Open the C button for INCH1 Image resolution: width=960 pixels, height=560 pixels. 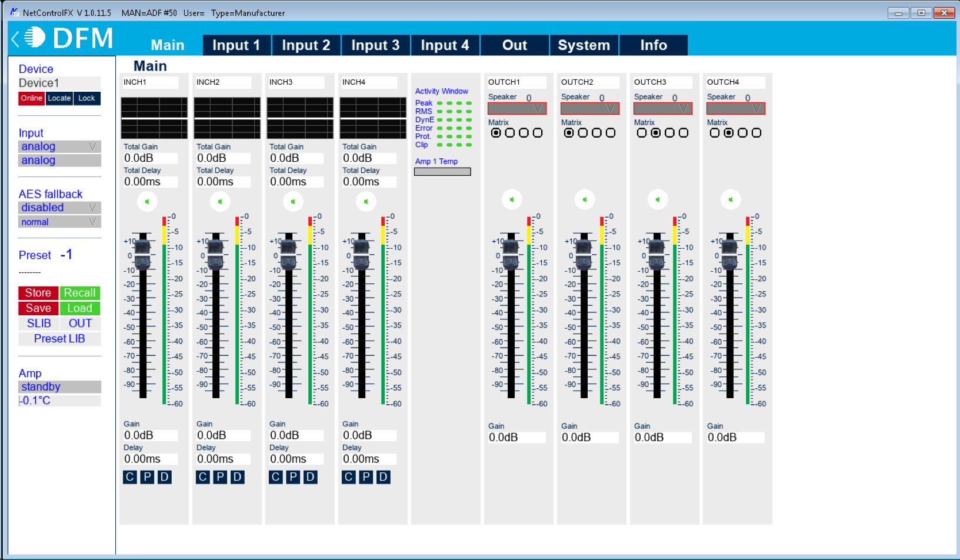[130, 477]
